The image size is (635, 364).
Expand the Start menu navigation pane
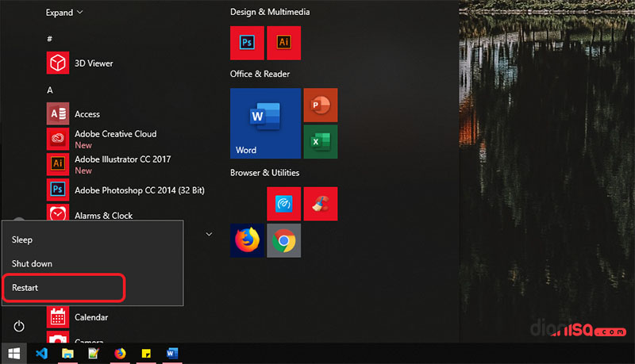[x=63, y=13]
